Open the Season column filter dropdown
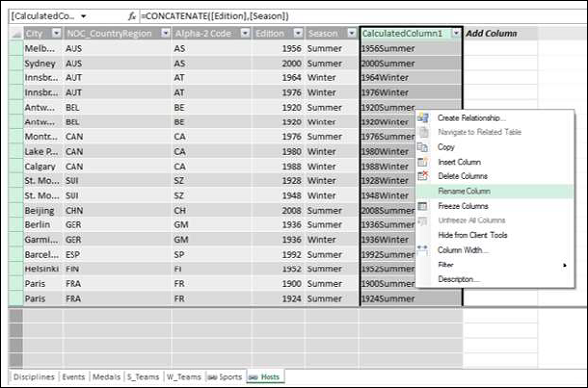This screenshot has width=588, height=388. [x=352, y=33]
